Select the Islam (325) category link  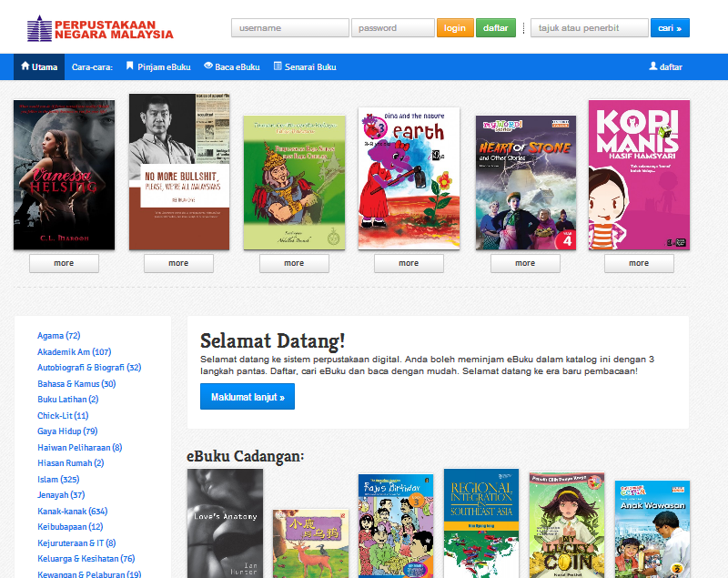58,479
